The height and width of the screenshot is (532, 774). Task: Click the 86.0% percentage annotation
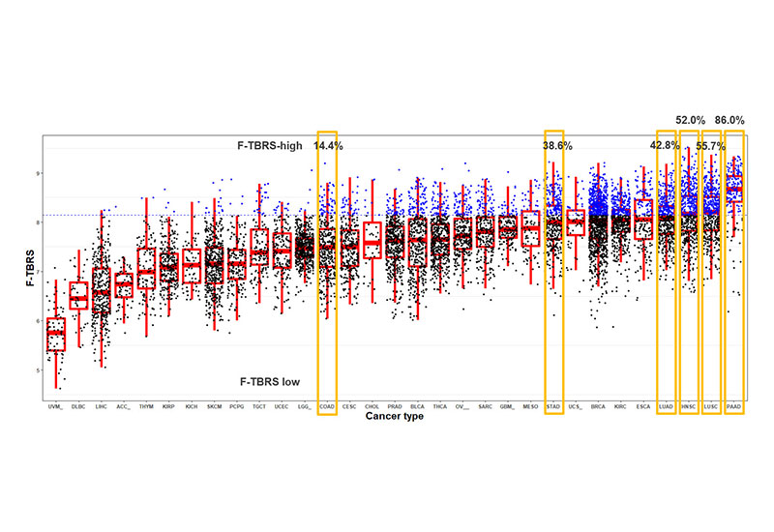[x=729, y=120]
